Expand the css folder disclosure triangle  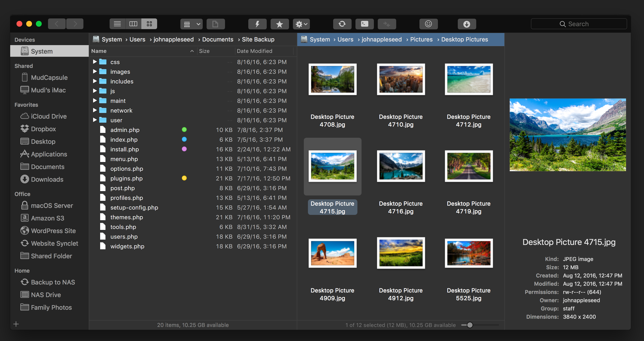pos(95,62)
